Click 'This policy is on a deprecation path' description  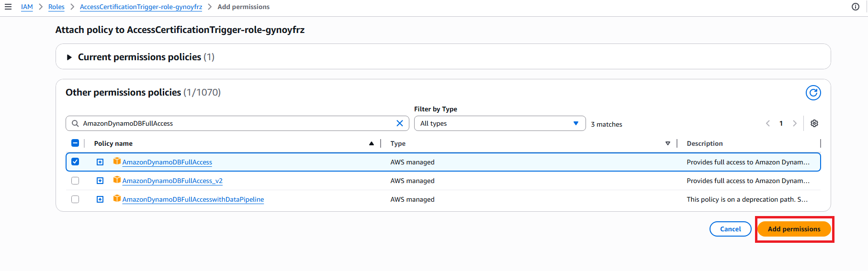click(x=747, y=199)
